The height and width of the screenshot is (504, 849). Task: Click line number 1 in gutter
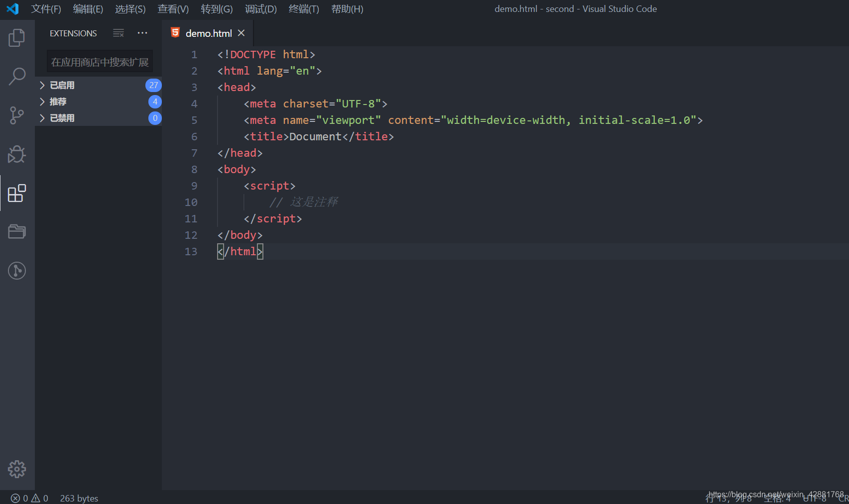(x=194, y=55)
